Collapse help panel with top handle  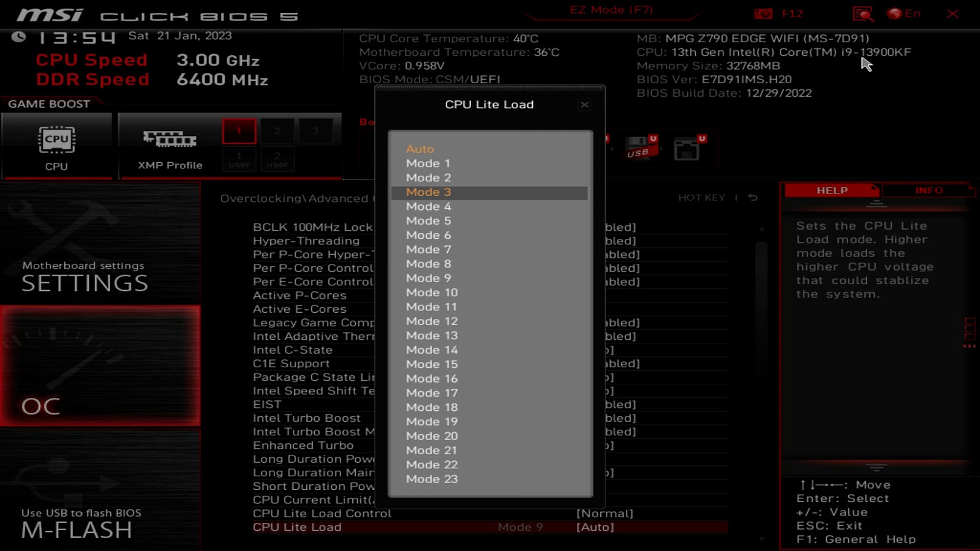tap(876, 203)
